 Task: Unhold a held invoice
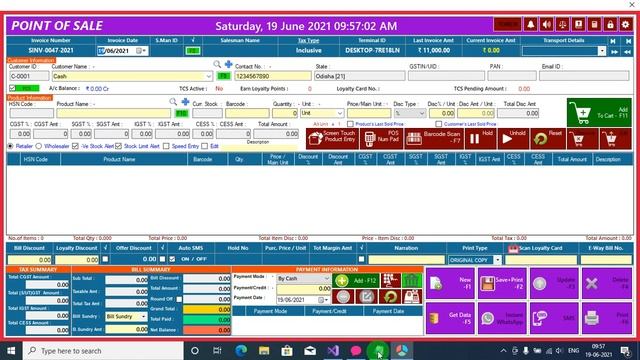click(x=513, y=139)
